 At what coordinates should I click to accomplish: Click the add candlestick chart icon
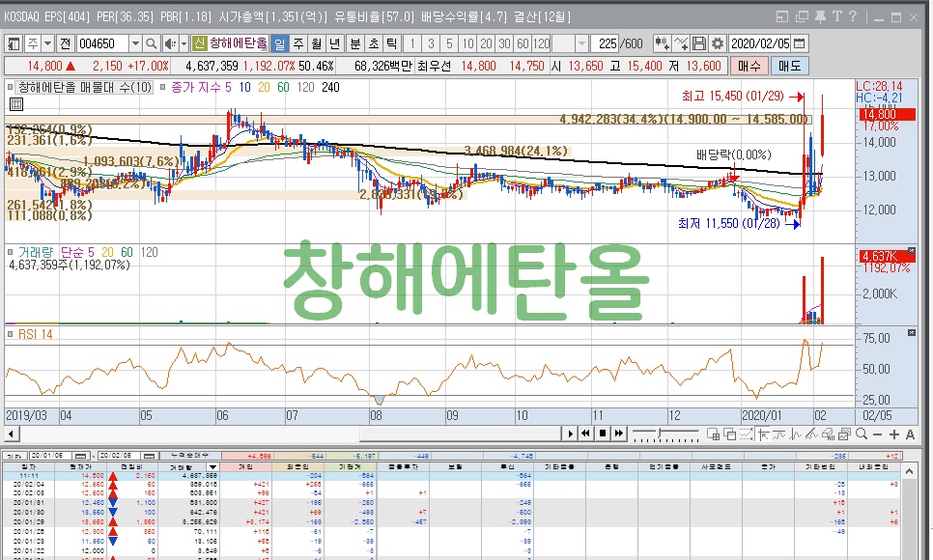coord(662,43)
